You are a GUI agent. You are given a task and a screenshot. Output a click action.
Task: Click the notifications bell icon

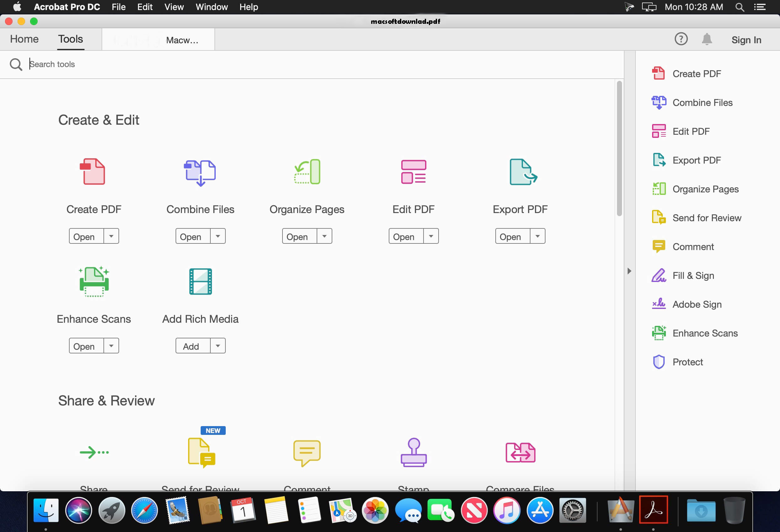707,39
